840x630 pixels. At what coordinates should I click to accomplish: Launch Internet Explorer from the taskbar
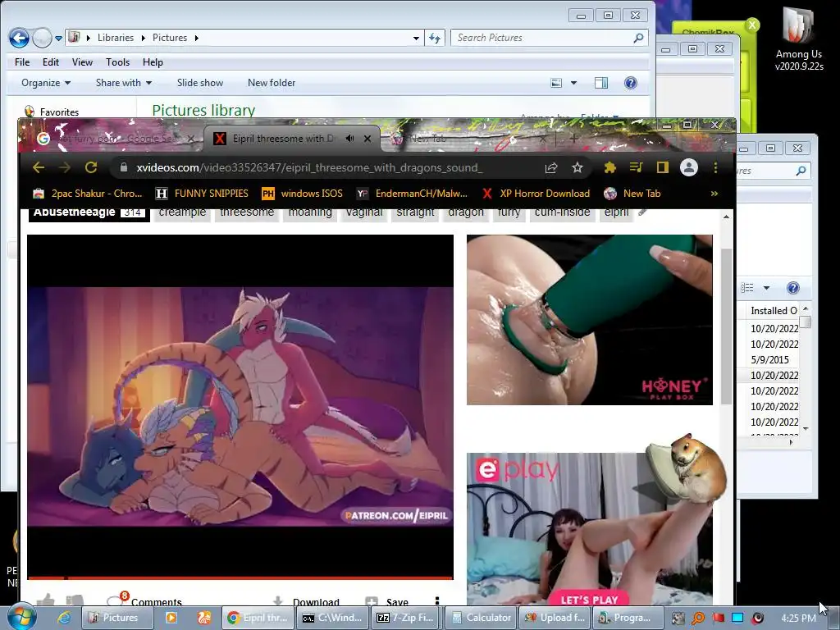64,618
